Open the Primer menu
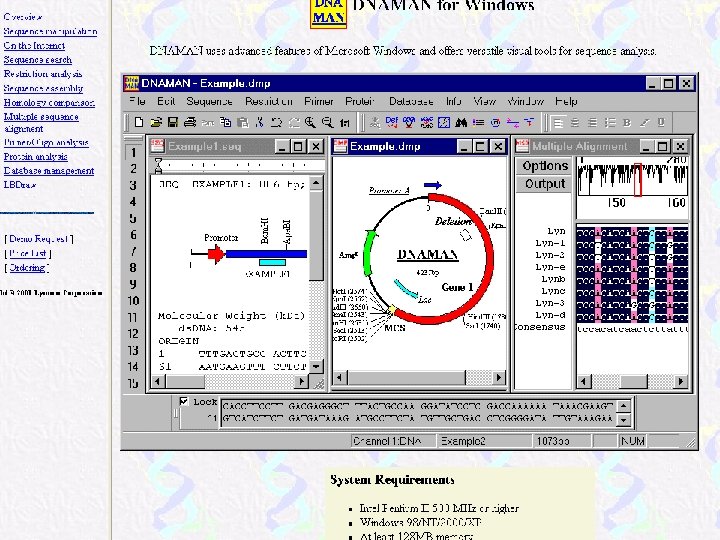 click(319, 101)
